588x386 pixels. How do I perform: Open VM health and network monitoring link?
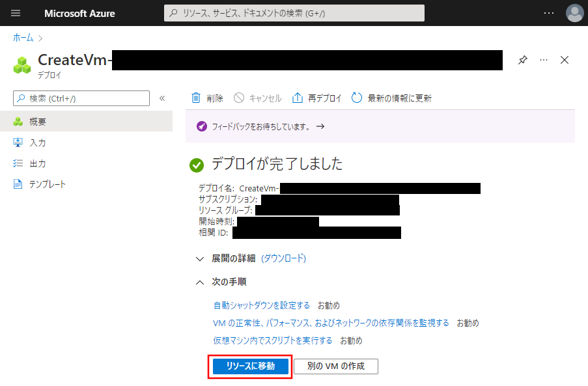pos(331,323)
